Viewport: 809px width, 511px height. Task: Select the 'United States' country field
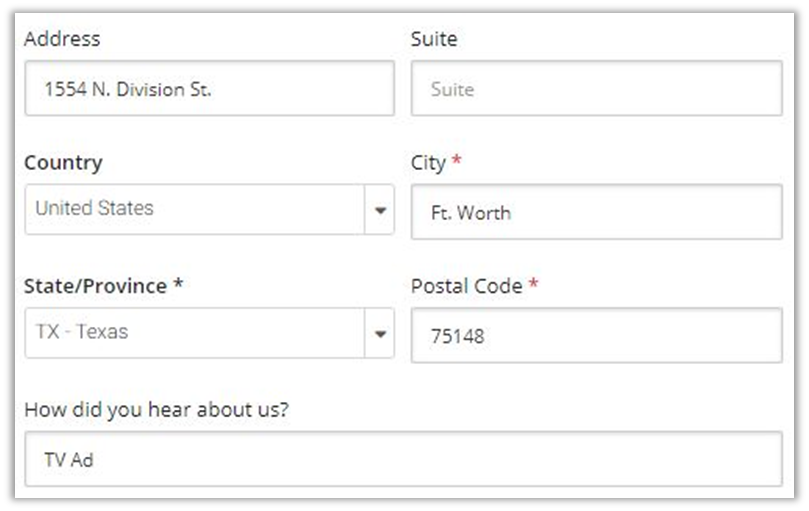coord(195,210)
